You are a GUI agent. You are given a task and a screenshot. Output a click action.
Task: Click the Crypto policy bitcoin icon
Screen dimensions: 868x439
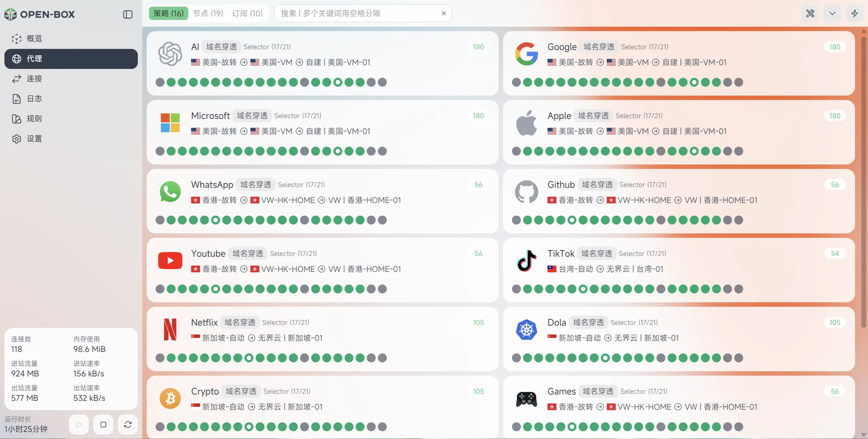[170, 399]
